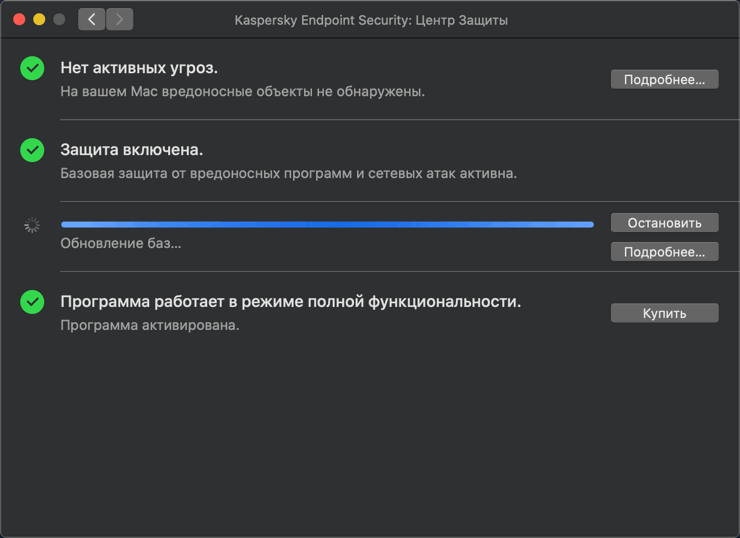Click the "Программа активирована." text
Screen dimensions: 740x538
150,325
